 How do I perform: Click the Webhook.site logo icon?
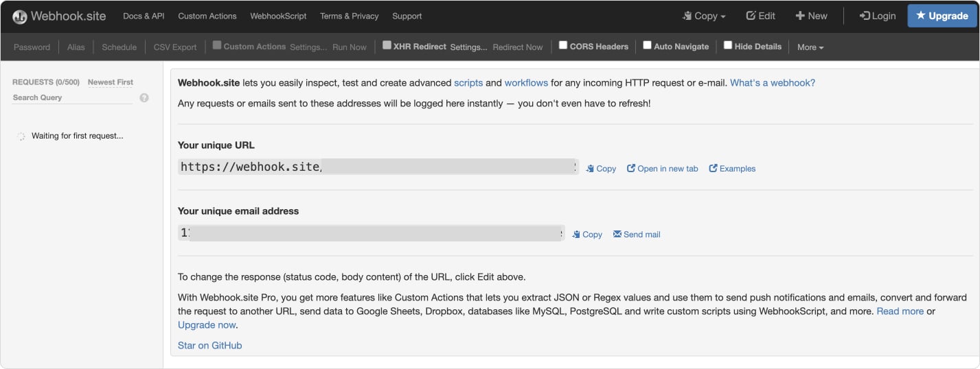tap(20, 16)
